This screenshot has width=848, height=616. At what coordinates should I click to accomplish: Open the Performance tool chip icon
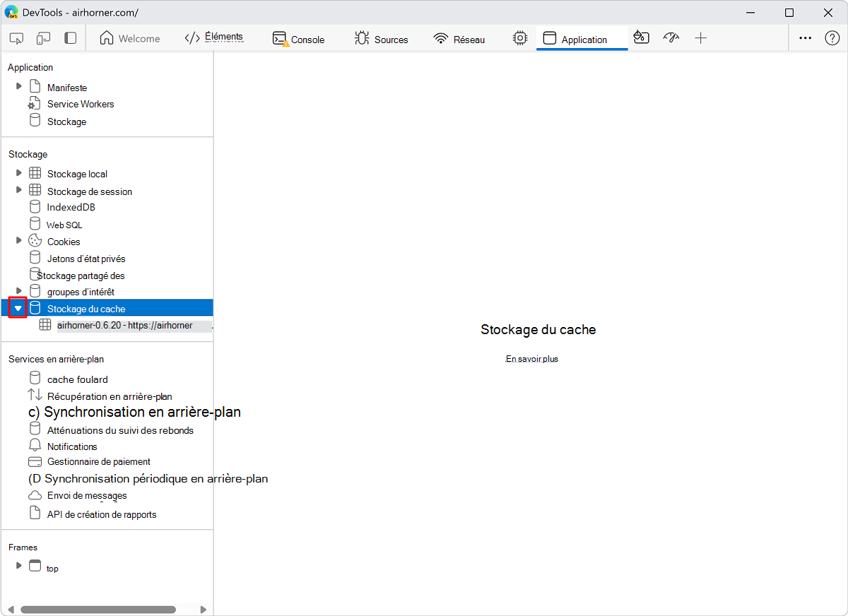520,38
